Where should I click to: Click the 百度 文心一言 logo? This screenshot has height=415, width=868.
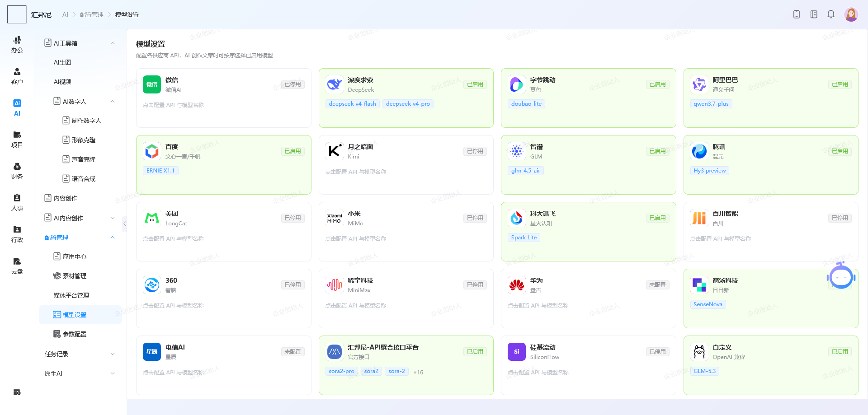coord(152,151)
